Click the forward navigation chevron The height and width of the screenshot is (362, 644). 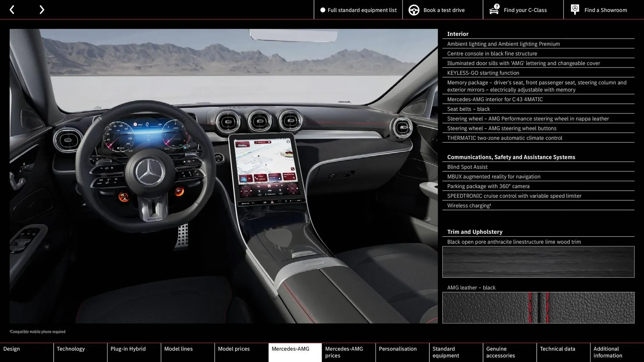42,9
